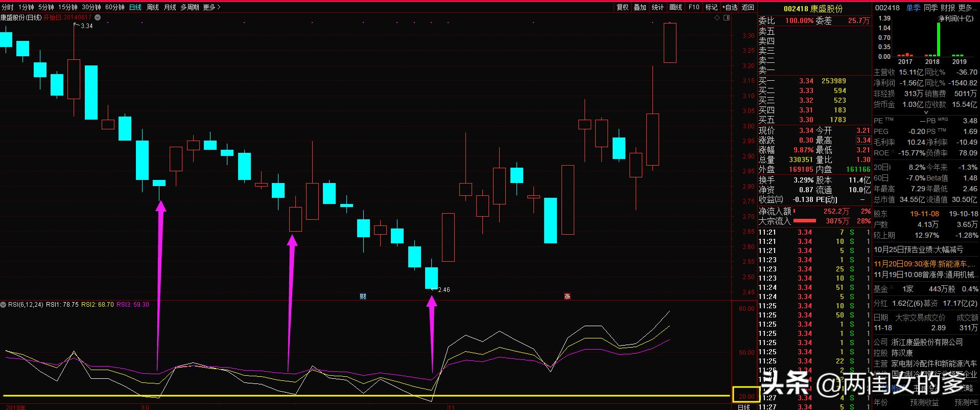Select the 15分钟 period tab
Screen dimensions: 980x410
coord(67,7)
